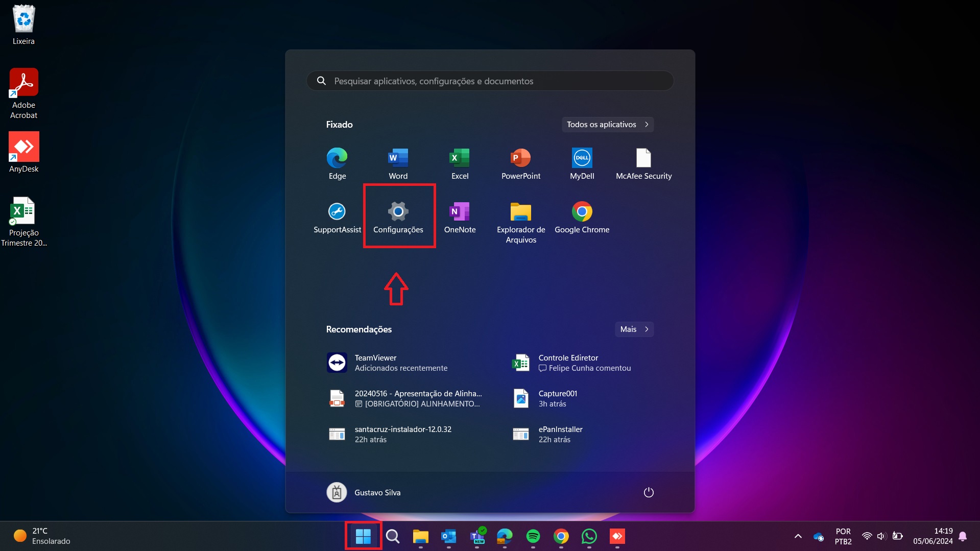Open the Controle Ediretor recommended file
This screenshot has height=551, width=980.
[572, 363]
